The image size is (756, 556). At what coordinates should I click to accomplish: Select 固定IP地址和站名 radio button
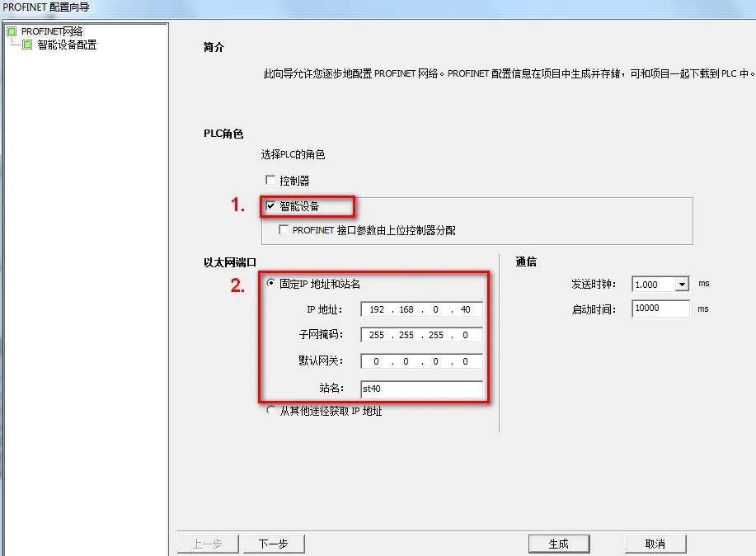click(271, 282)
